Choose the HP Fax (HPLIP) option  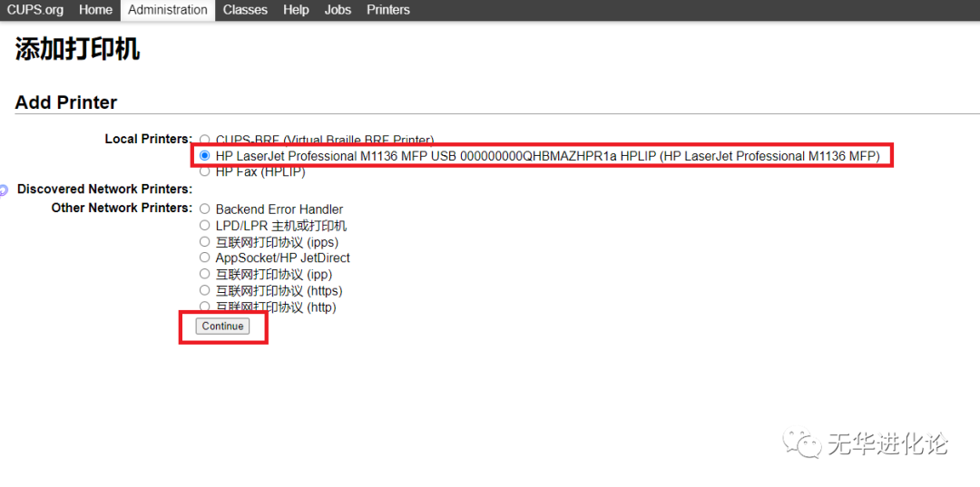pyautogui.click(x=204, y=171)
